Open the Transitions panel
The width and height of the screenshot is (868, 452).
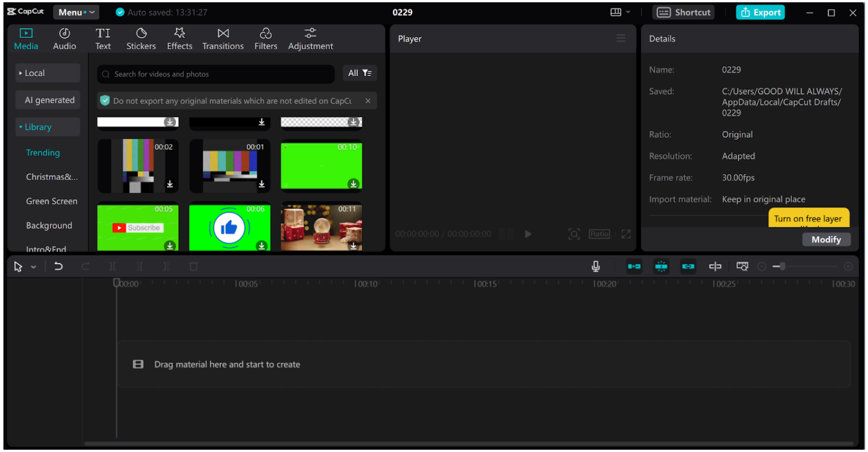[x=223, y=38]
